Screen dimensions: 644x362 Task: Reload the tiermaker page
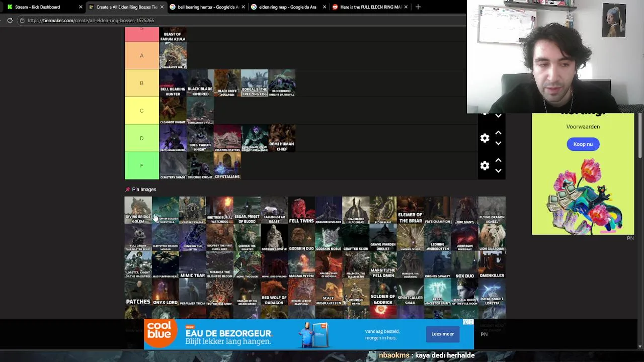click(10, 20)
